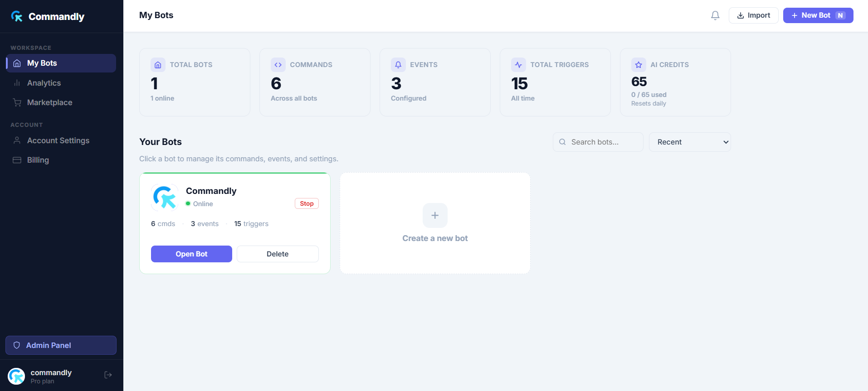Click the Billing card icon
Viewport: 868px width, 391px height.
click(17, 160)
